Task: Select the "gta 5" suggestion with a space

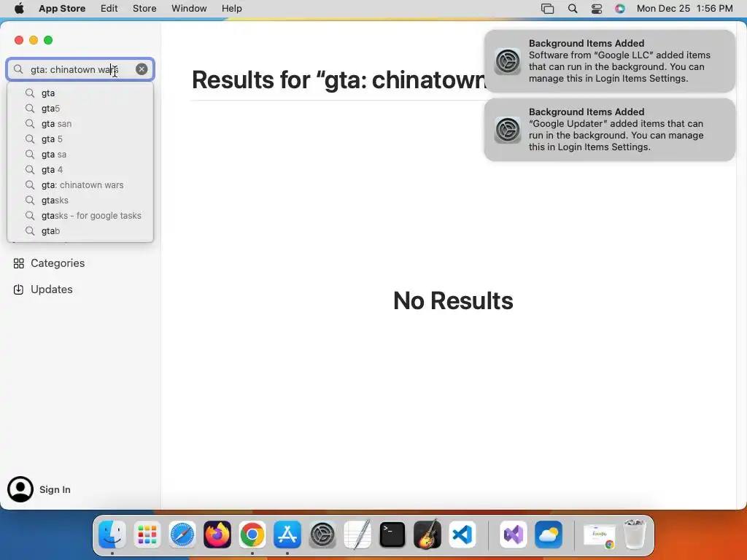Action: pyautogui.click(x=80, y=139)
